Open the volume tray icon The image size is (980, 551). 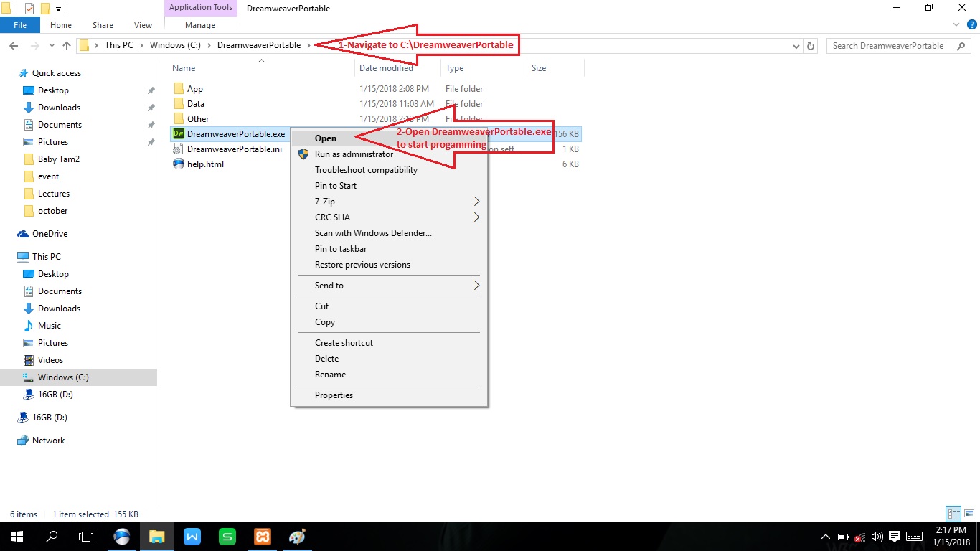coord(877,537)
